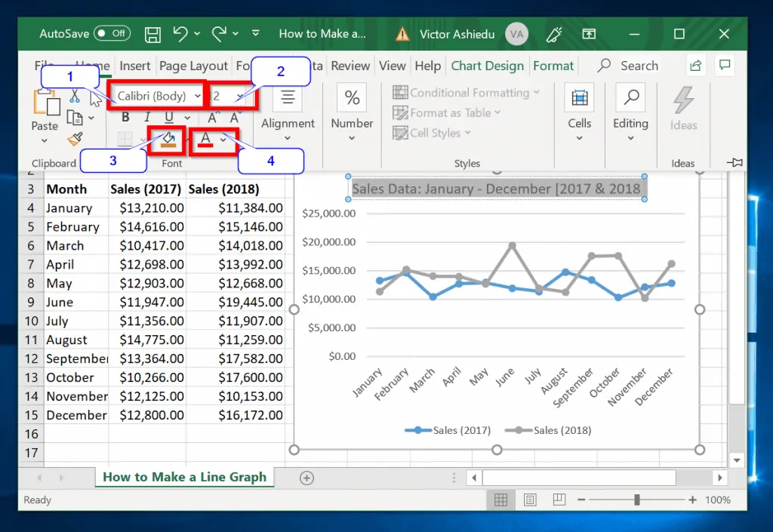Image resolution: width=773 pixels, height=532 pixels.
Task: Switch to Page Layout view in status bar
Action: (x=530, y=500)
